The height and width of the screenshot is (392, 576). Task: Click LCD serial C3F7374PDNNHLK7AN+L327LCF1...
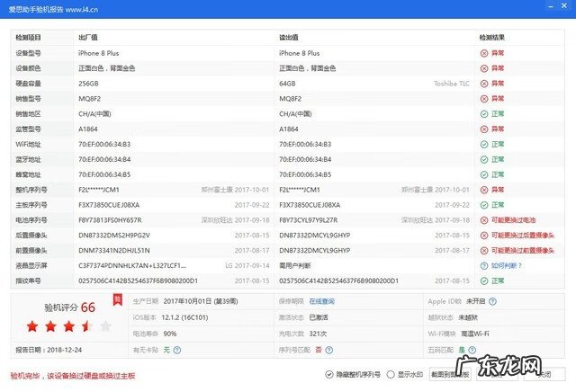(132, 266)
